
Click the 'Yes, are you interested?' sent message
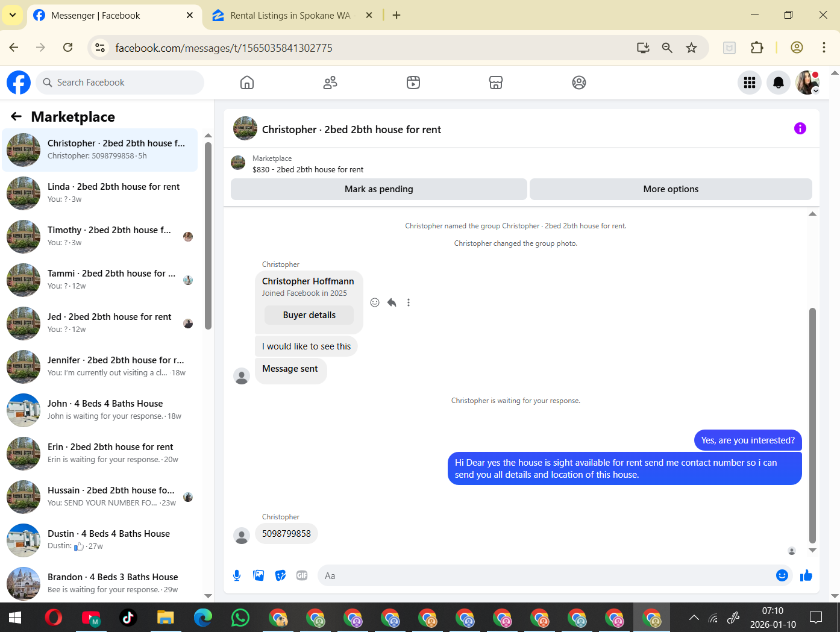coord(748,440)
